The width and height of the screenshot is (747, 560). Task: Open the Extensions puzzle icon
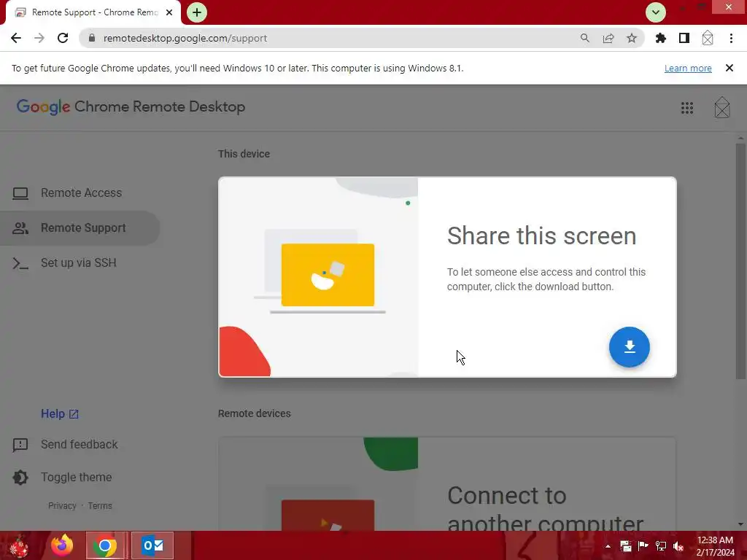pos(661,38)
